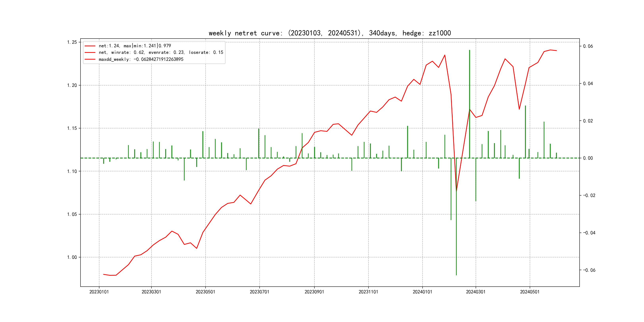
Task: Click the 20230501 x-axis date label
Action: pos(205,292)
